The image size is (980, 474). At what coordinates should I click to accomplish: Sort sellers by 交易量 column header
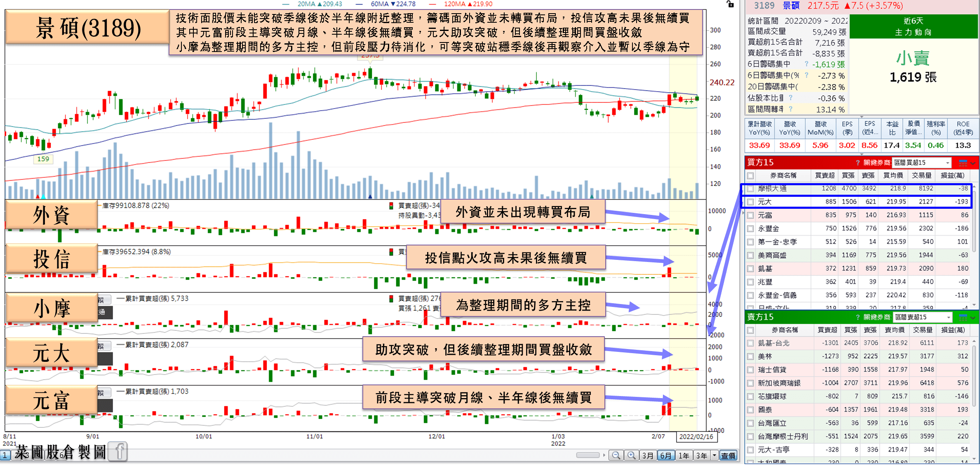[x=923, y=330]
